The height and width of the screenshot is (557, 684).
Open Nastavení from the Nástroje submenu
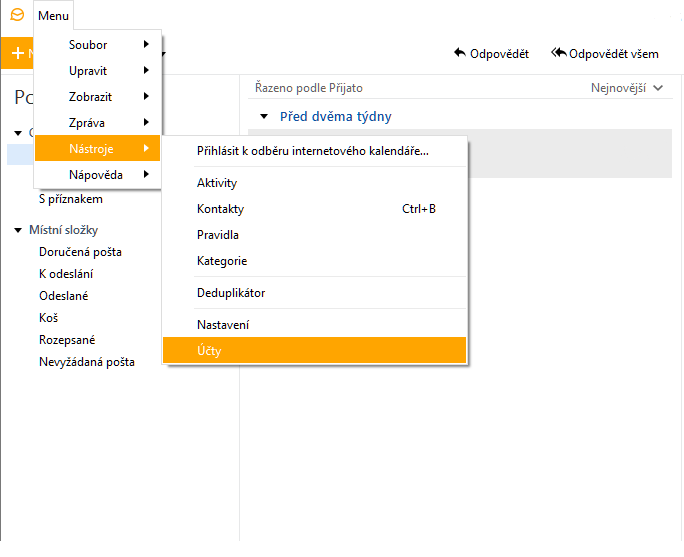223,325
